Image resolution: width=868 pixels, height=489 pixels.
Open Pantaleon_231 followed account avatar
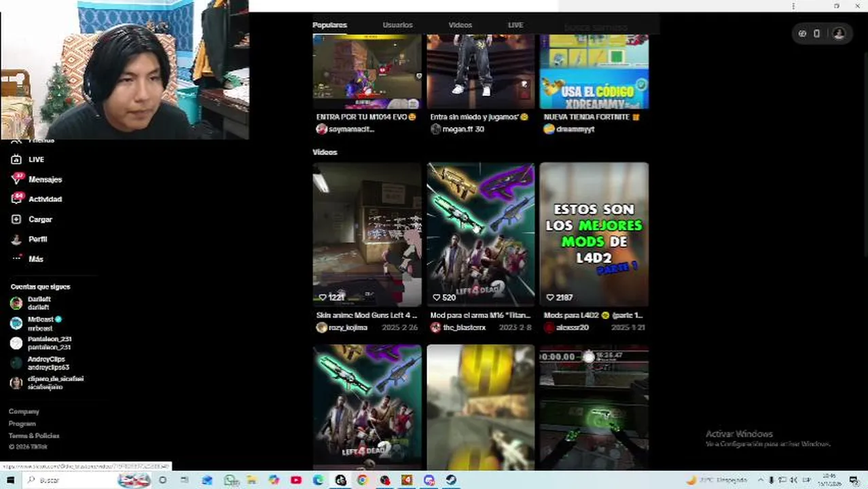pos(16,343)
